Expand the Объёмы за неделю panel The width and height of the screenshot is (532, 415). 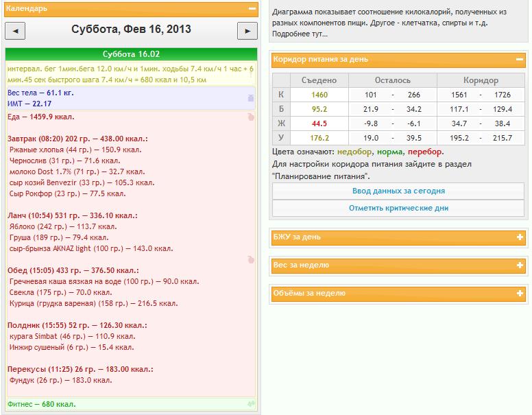click(520, 293)
